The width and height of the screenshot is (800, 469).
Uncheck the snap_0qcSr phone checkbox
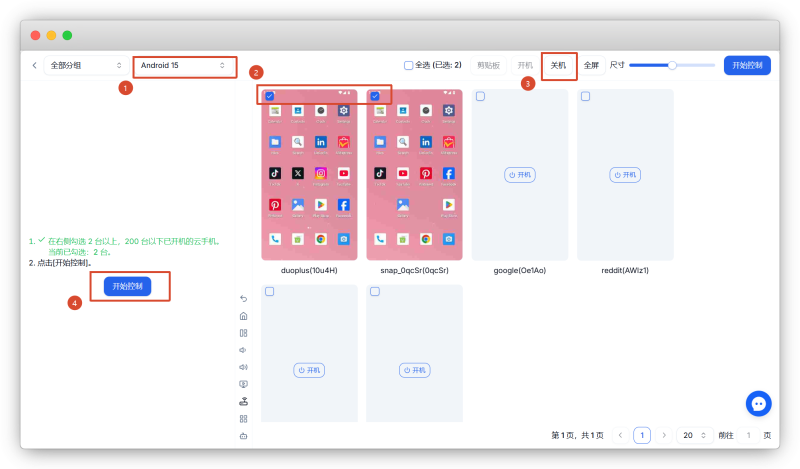coord(375,96)
